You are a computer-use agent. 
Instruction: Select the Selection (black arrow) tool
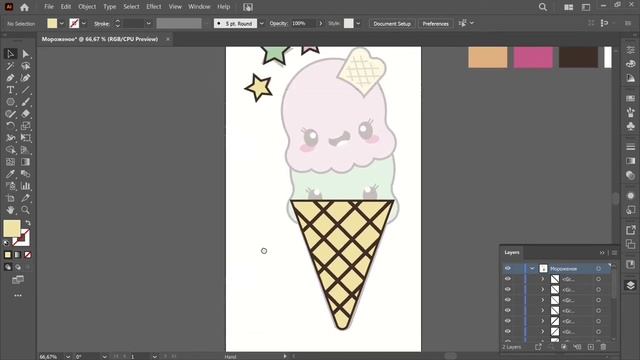click(x=11, y=54)
